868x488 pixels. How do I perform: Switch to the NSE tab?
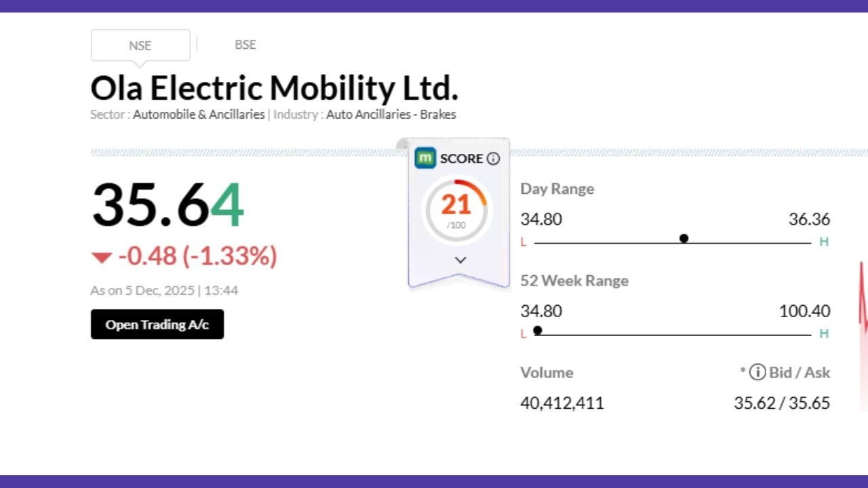(x=140, y=45)
